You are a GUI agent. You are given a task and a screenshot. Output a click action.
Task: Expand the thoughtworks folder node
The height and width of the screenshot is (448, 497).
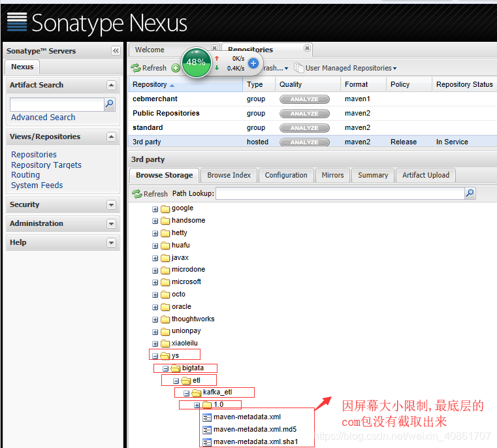pyautogui.click(x=155, y=319)
